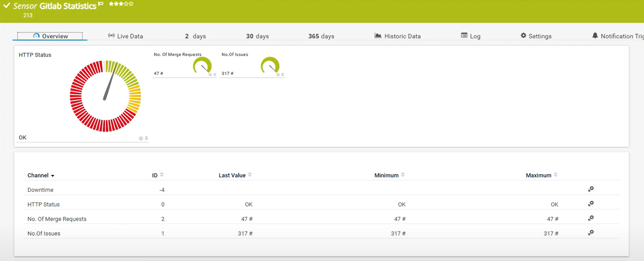Open gear settings on No.Of Issues gauge
The image size is (644, 261).
(278, 75)
